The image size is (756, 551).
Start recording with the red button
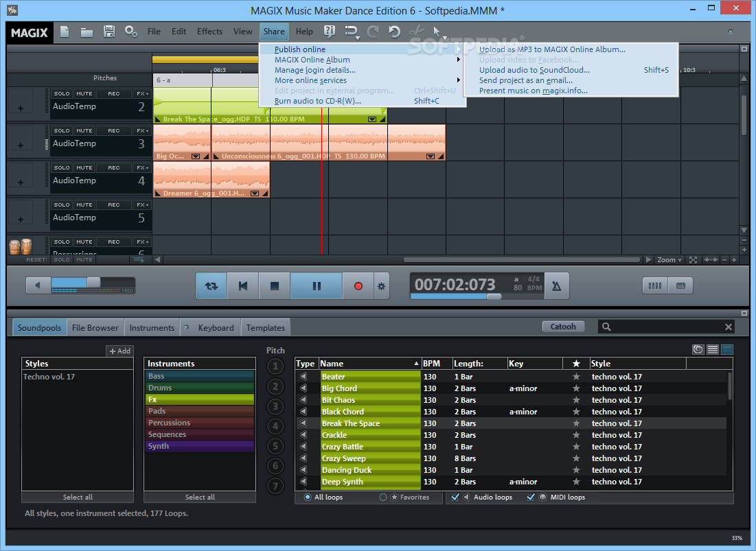pos(358,286)
